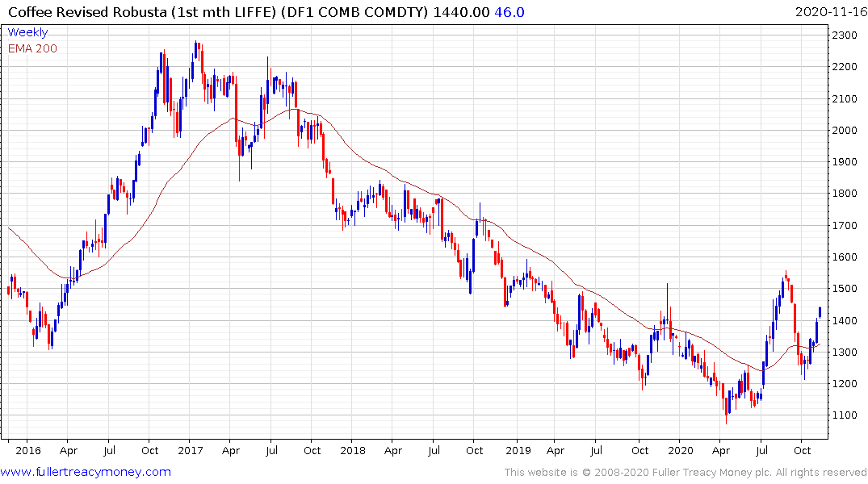The image size is (868, 484).
Task: Select the 1600 price axis label
Action: pos(845,257)
